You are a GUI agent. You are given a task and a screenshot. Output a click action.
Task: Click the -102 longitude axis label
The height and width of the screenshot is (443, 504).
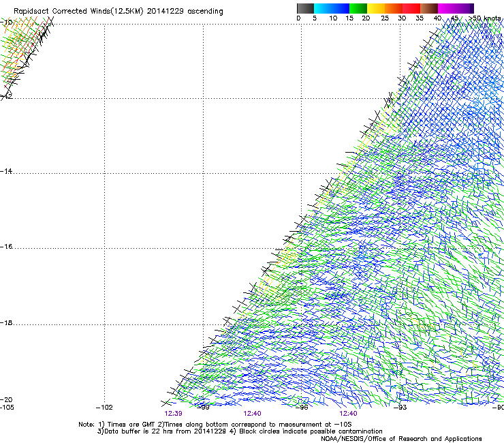[x=104, y=408]
